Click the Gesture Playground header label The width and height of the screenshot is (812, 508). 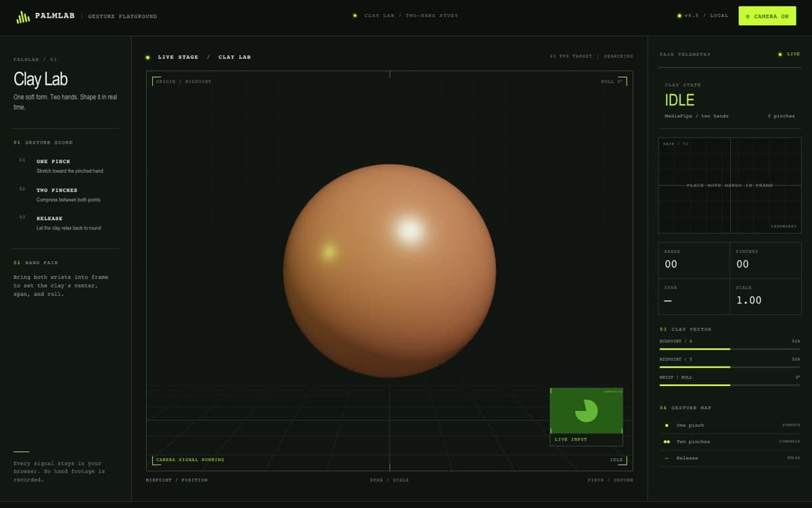tap(122, 16)
